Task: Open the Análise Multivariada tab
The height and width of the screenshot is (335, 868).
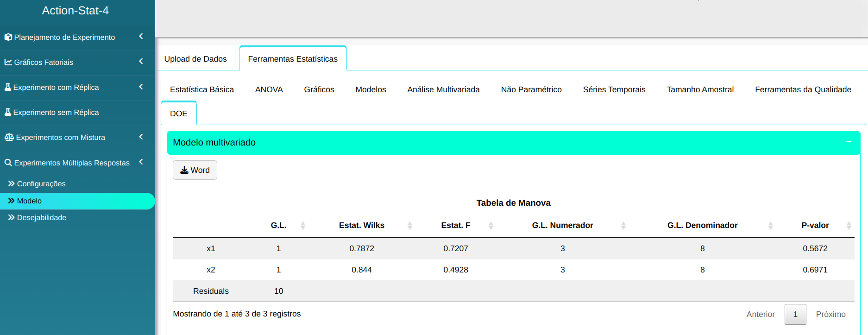Action: click(x=443, y=89)
